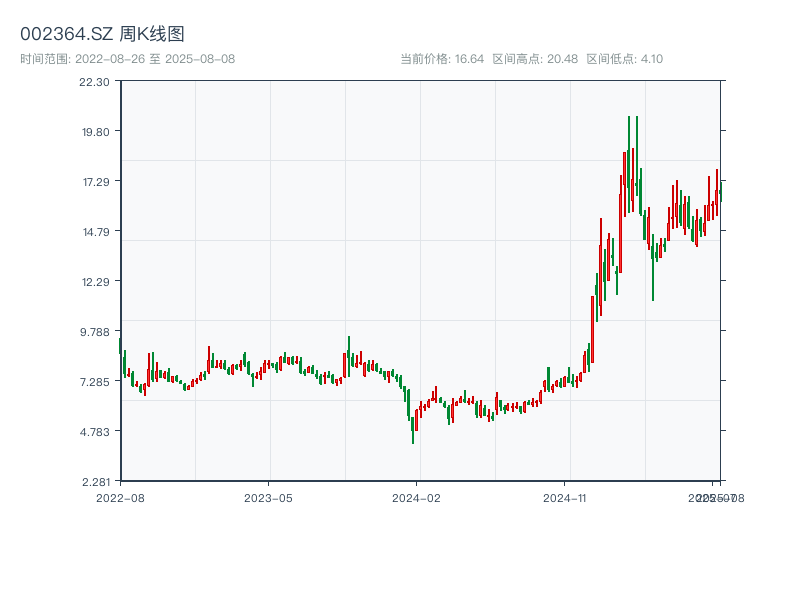Click the y-axis value 19.80
This screenshot has height=600, width=800.
(x=95, y=132)
